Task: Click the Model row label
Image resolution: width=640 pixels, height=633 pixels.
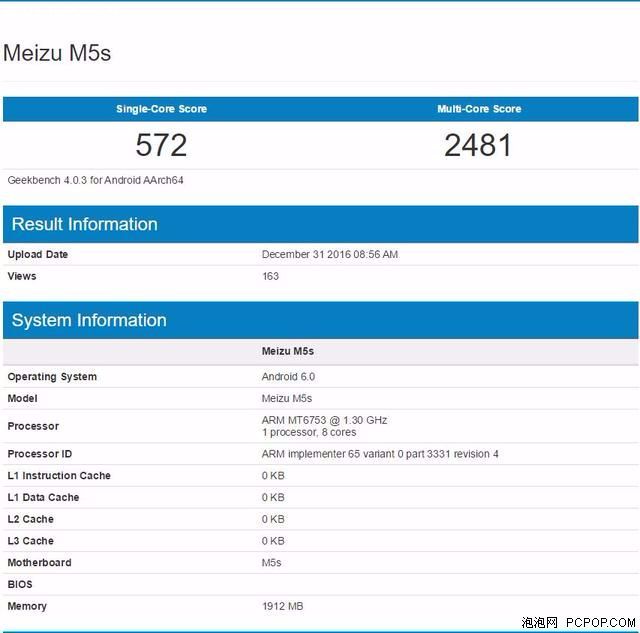Action: coord(22,398)
